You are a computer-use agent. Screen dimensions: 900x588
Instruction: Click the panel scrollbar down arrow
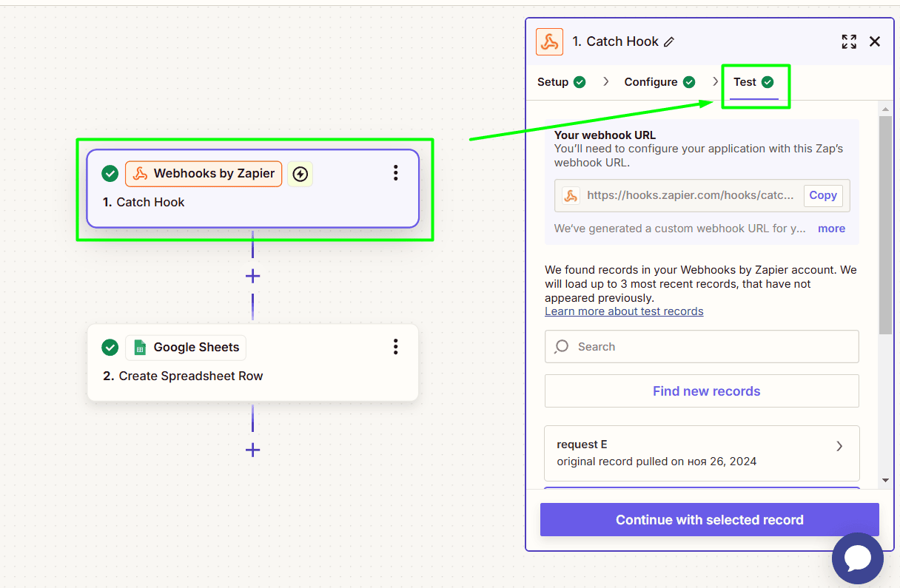885,480
